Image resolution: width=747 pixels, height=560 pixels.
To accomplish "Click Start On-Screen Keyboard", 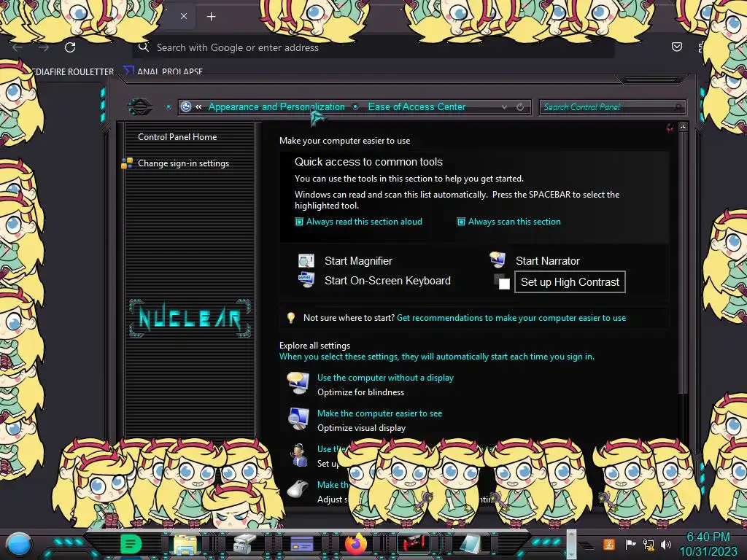I will (387, 281).
